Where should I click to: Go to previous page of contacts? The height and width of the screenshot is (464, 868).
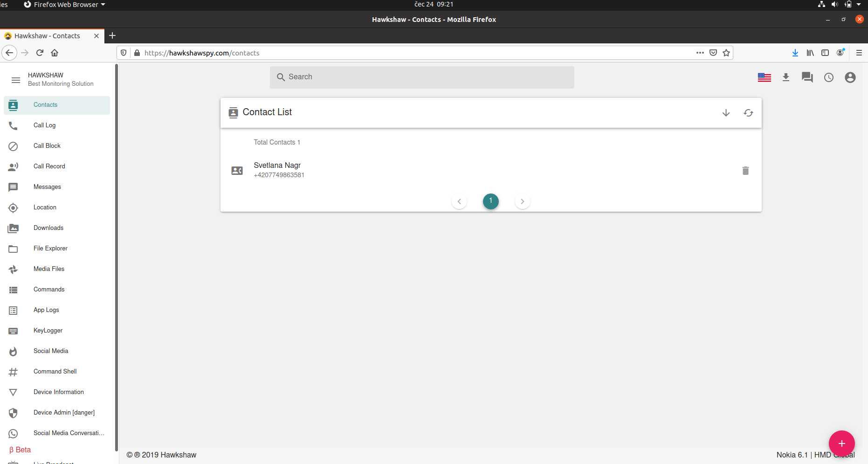pyautogui.click(x=459, y=201)
